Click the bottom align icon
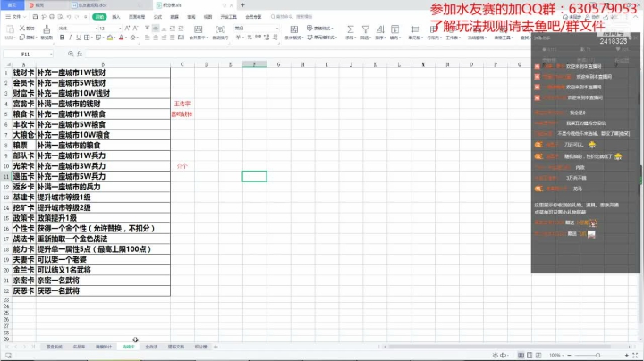This screenshot has height=361, width=644. (164, 29)
